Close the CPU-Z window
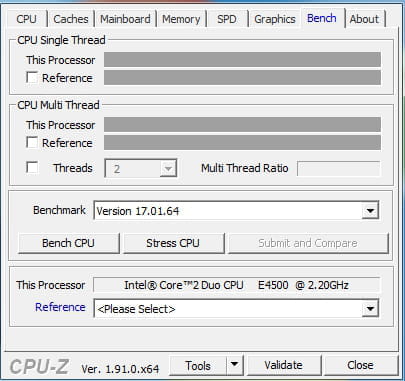The height and width of the screenshot is (381, 405). click(x=361, y=365)
